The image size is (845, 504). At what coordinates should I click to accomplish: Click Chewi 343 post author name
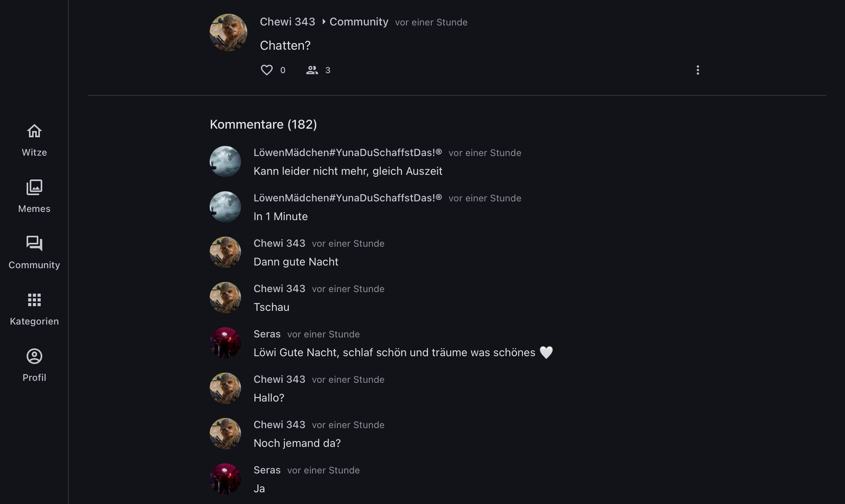point(287,22)
